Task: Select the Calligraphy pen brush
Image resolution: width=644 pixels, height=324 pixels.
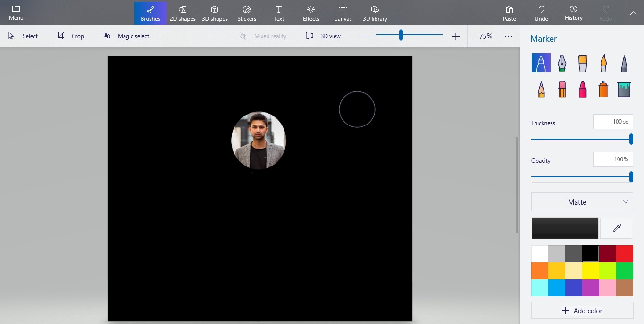Action: (x=561, y=63)
